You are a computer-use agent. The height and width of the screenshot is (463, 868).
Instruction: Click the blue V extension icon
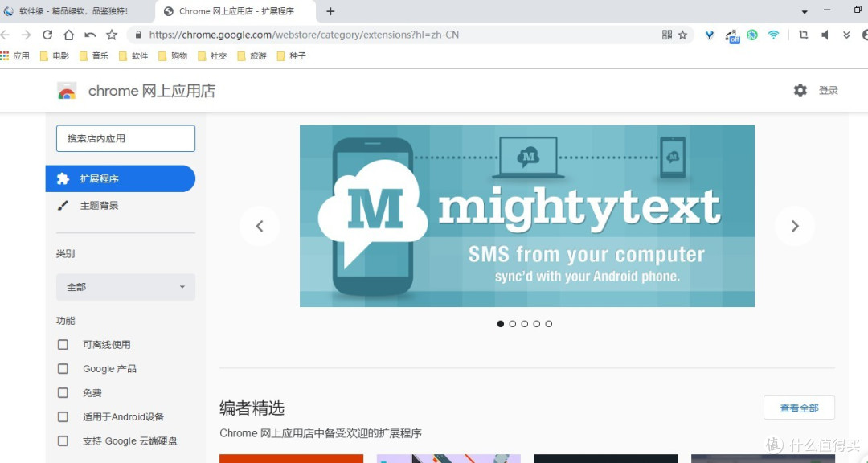tap(709, 35)
